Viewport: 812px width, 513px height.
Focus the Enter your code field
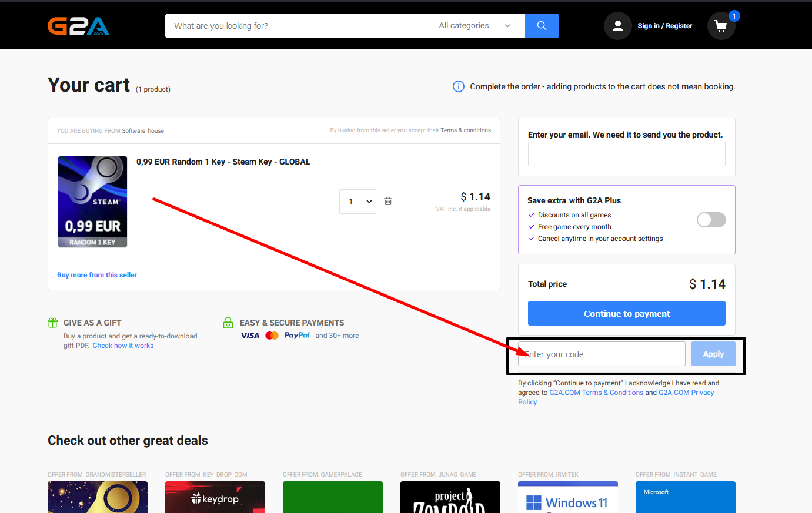[x=601, y=354]
